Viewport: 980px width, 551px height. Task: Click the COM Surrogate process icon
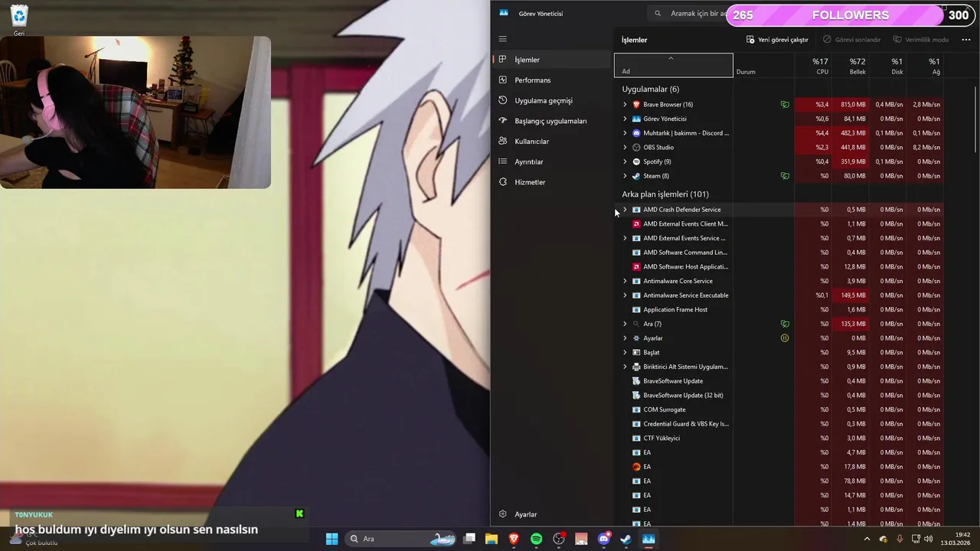tap(635, 409)
